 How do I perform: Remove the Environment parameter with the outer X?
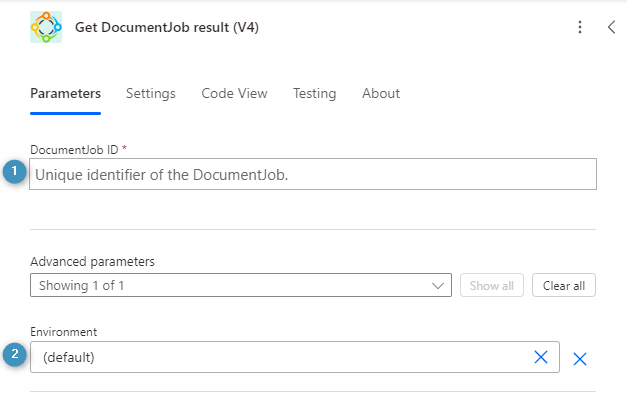click(579, 359)
